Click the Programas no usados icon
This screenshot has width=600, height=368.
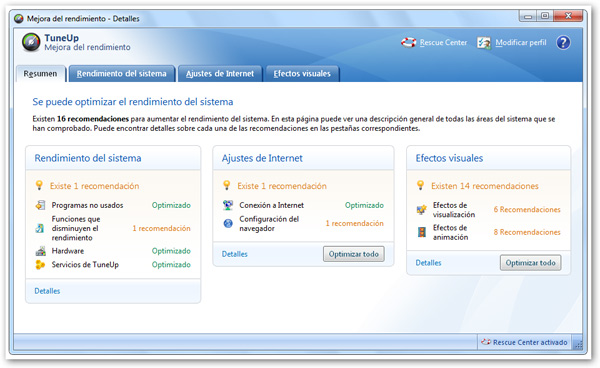(40, 205)
